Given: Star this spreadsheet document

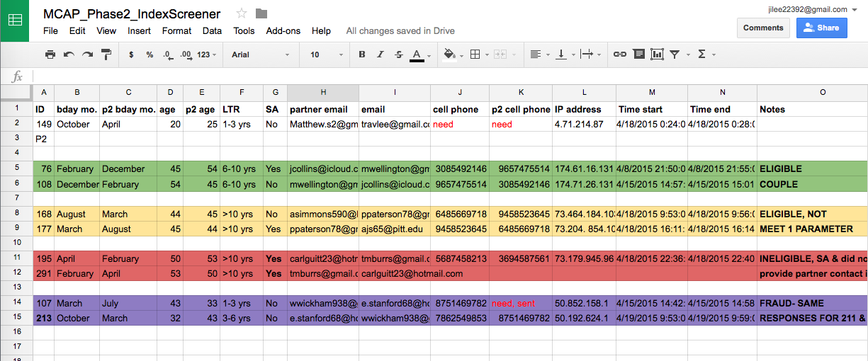Looking at the screenshot, I should [242, 13].
